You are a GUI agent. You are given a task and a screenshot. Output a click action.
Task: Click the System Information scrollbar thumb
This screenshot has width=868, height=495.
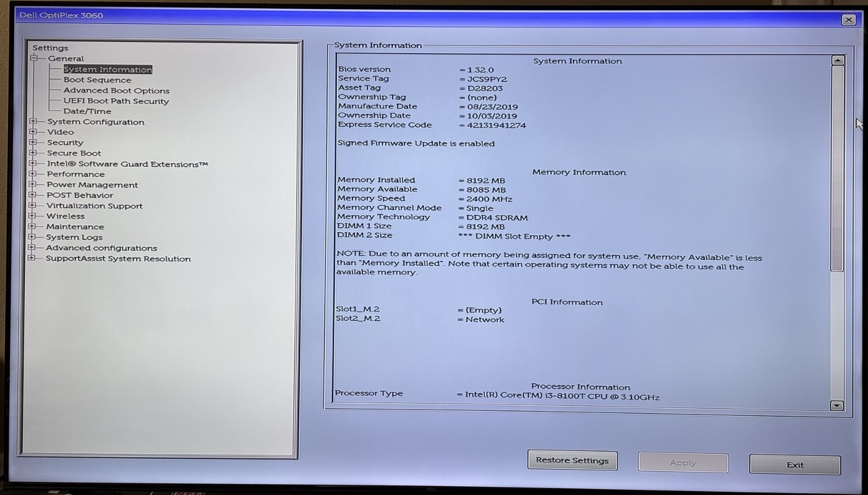point(837,168)
